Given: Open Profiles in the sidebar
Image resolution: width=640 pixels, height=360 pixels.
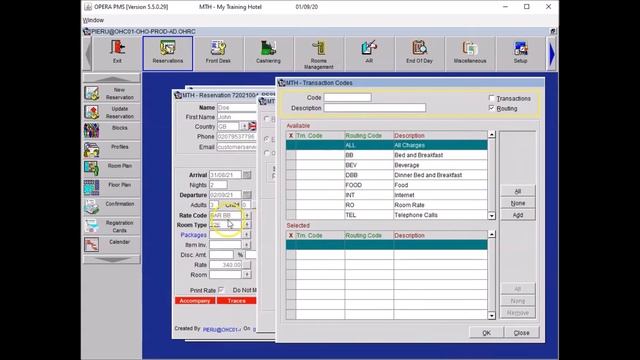Looking at the screenshot, I should pyautogui.click(x=111, y=150).
